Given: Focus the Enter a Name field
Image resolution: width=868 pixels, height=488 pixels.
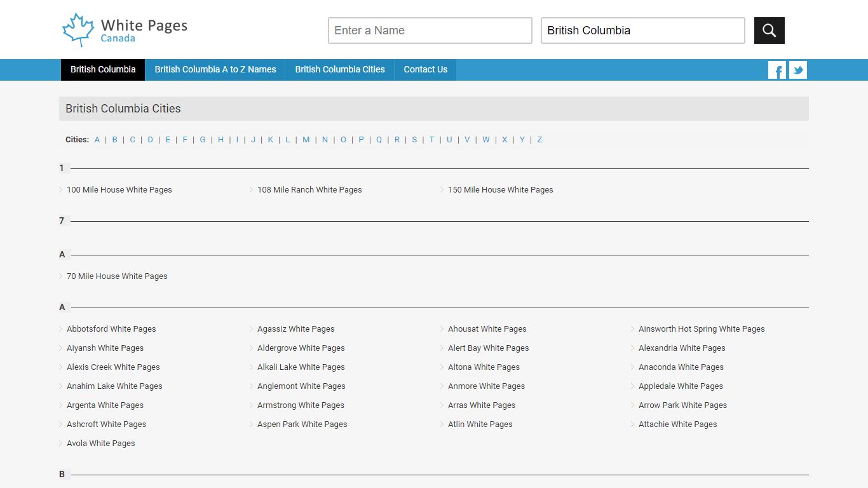Looking at the screenshot, I should coord(430,30).
